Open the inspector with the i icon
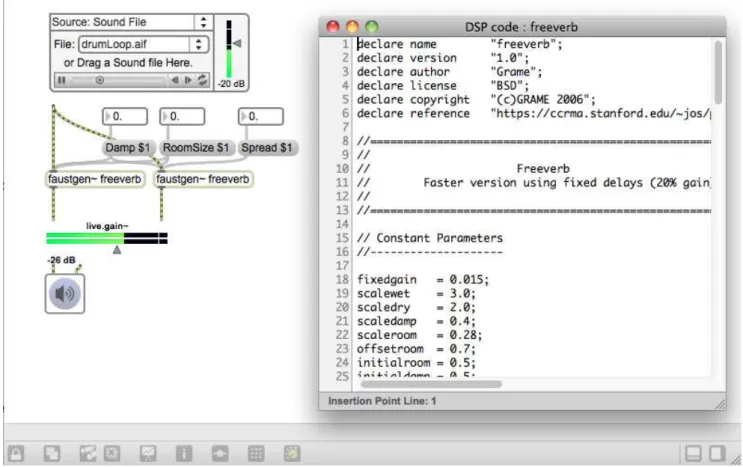Screen dimensions: 743x467 click(x=184, y=453)
